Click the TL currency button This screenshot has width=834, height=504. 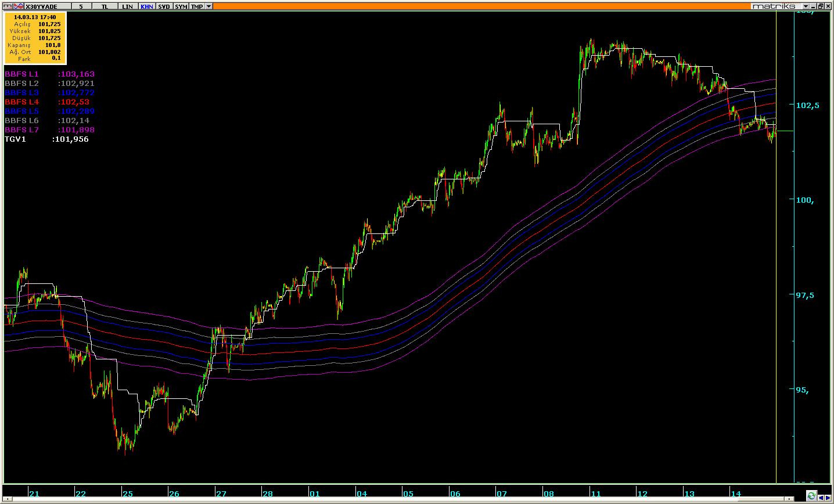tap(105, 6)
